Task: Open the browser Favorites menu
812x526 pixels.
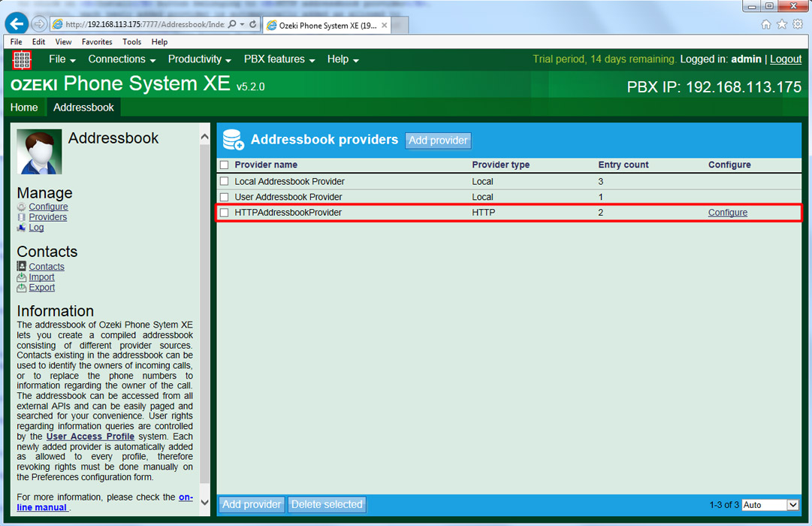Action: coord(97,42)
